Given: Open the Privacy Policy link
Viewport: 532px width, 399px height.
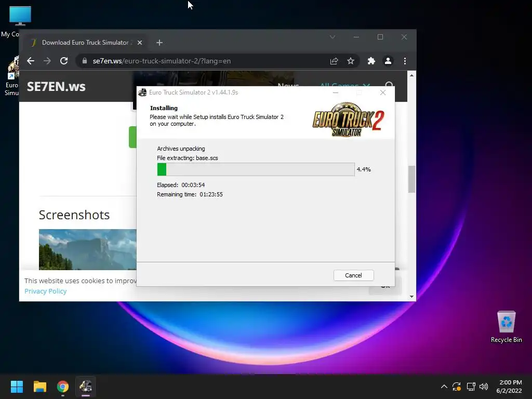Looking at the screenshot, I should [46, 291].
